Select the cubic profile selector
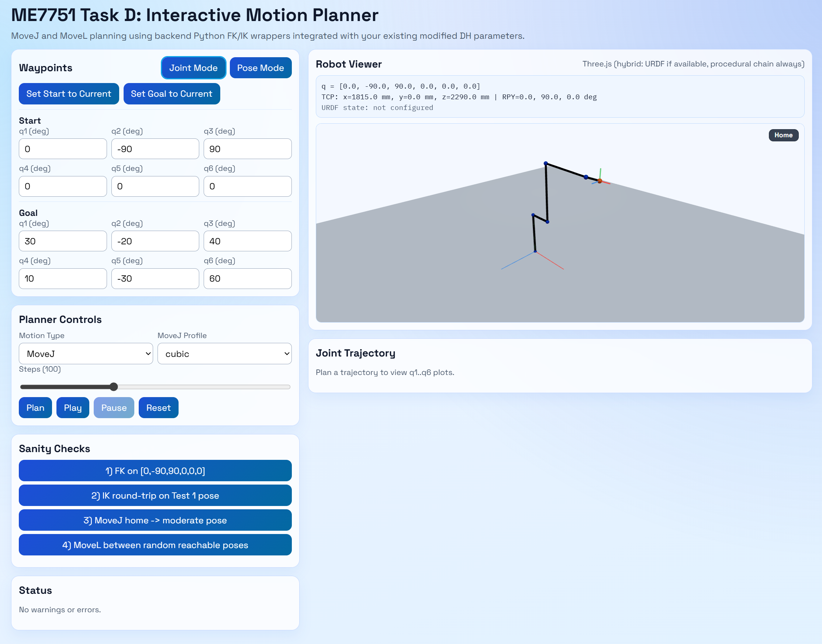The width and height of the screenshot is (822, 644). pos(224,354)
